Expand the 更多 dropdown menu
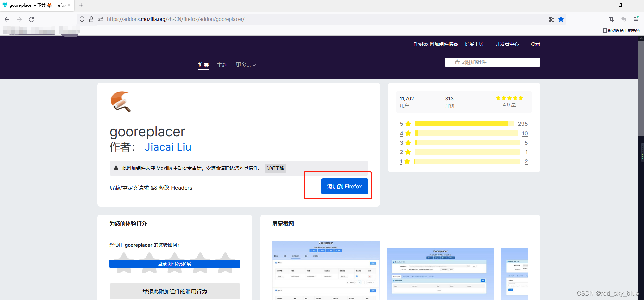The image size is (644, 300). coord(246,65)
